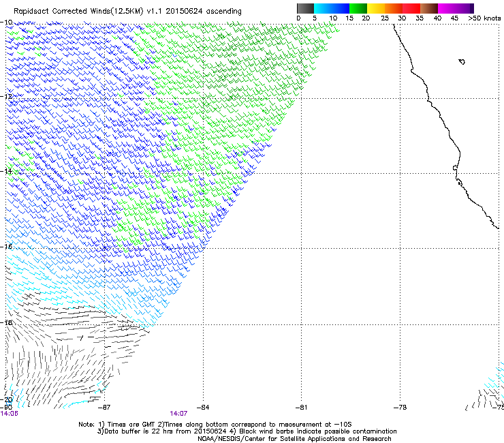Click the '-14' latitude label
This screenshot has width=504, height=443.
coord(6,171)
